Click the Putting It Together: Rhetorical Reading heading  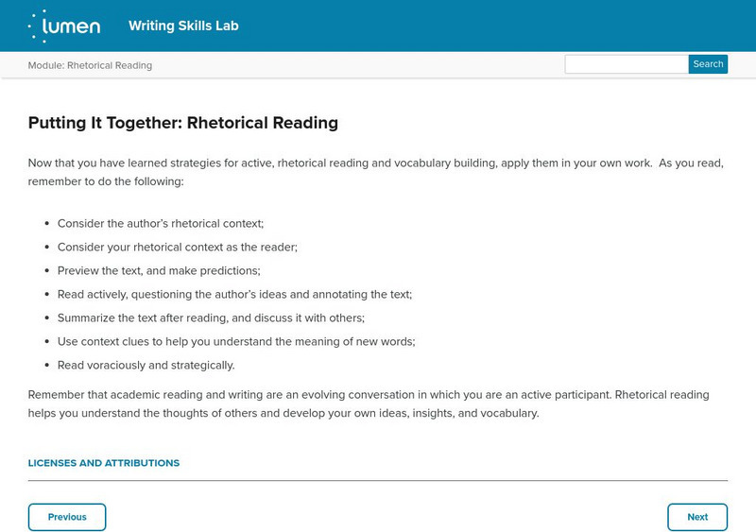tap(183, 123)
